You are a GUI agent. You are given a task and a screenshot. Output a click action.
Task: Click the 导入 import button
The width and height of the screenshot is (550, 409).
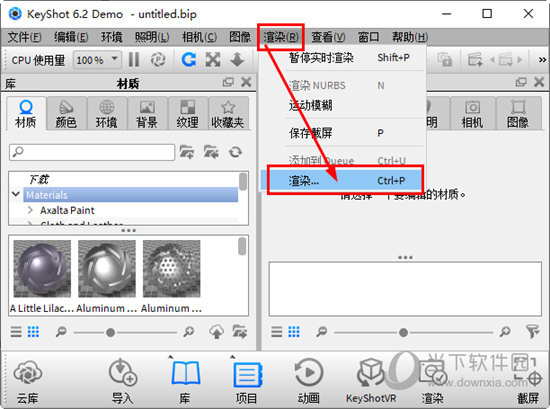(x=122, y=381)
